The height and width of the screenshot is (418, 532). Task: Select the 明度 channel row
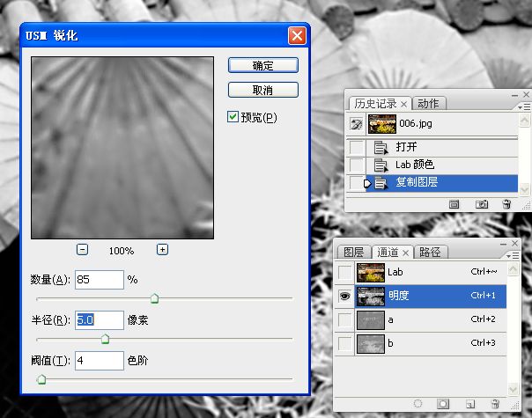(x=430, y=297)
